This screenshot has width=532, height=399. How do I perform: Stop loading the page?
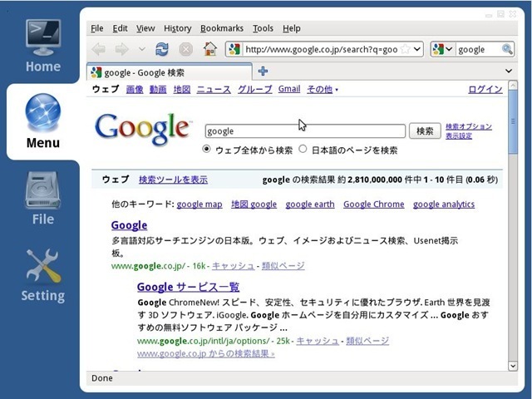[186, 50]
